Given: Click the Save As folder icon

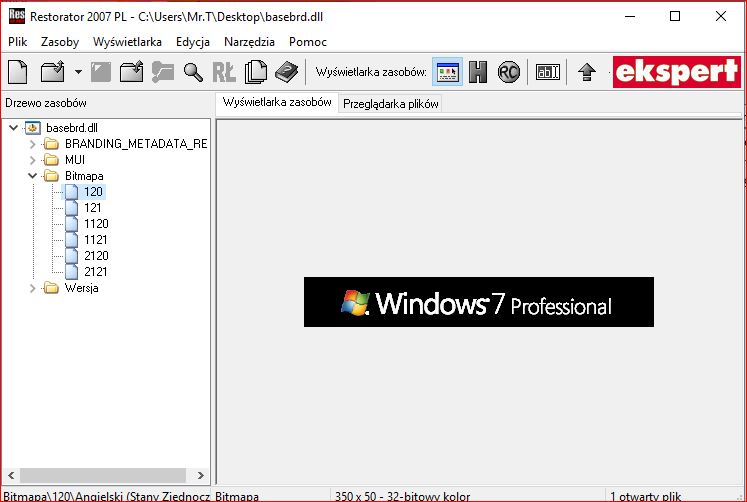Looking at the screenshot, I should tap(131, 72).
